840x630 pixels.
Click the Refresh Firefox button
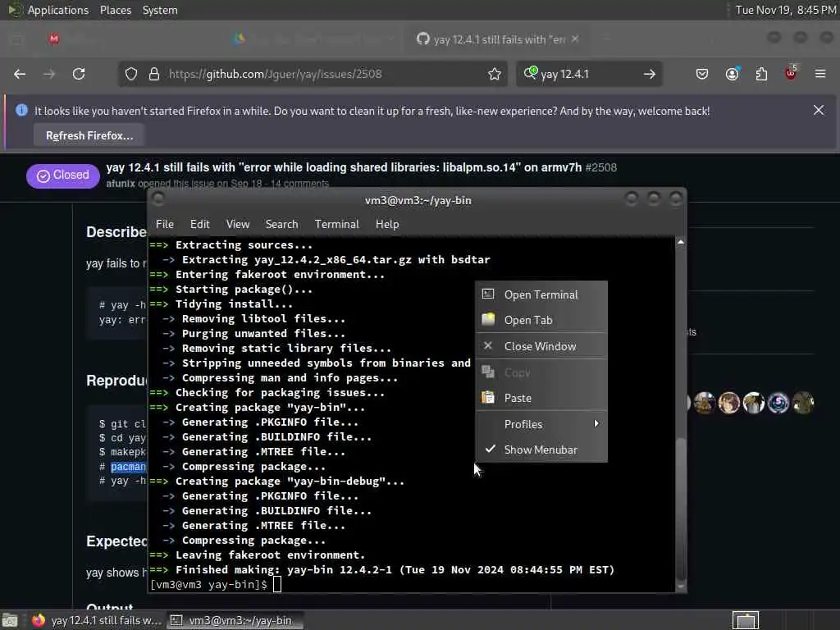click(89, 135)
